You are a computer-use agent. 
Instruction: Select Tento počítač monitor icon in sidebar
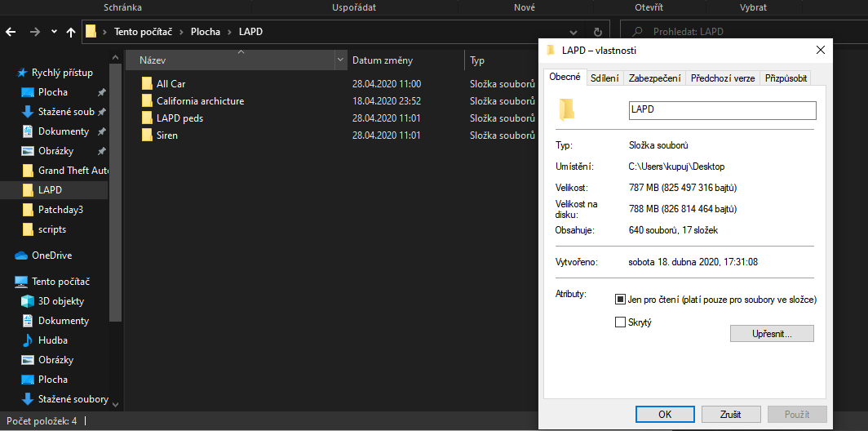click(x=21, y=282)
